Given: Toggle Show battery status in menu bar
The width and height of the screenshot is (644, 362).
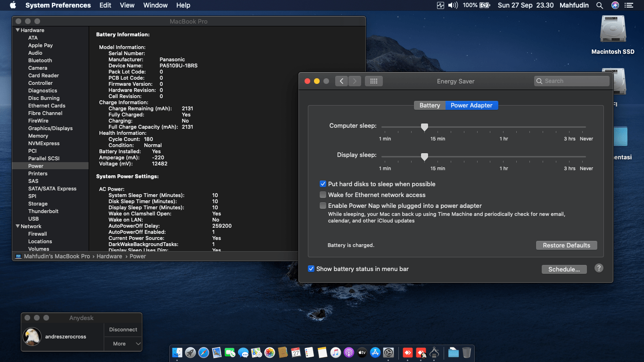Looking at the screenshot, I should (x=311, y=269).
